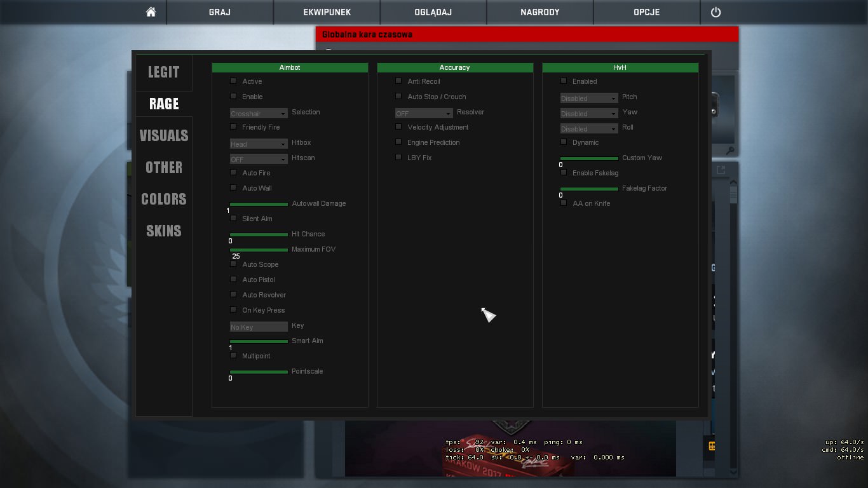This screenshot has height=488, width=868.
Task: Expand the Hitscan dropdown
Action: [259, 159]
